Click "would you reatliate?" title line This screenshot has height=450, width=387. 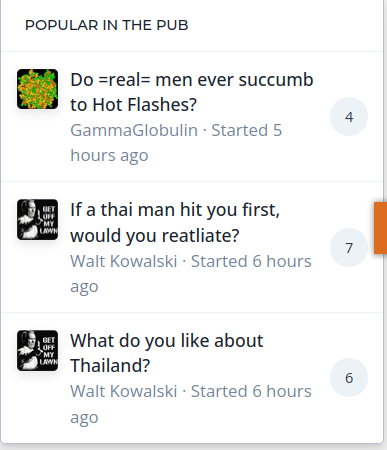(x=155, y=236)
